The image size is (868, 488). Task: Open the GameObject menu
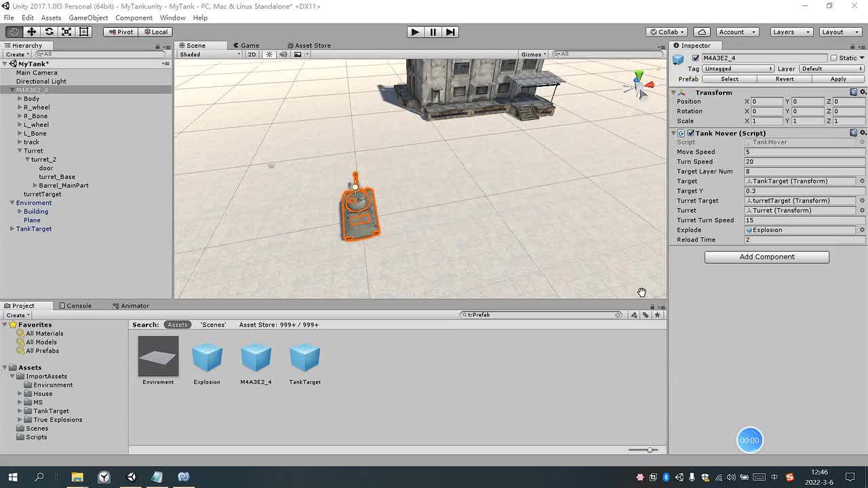88,18
